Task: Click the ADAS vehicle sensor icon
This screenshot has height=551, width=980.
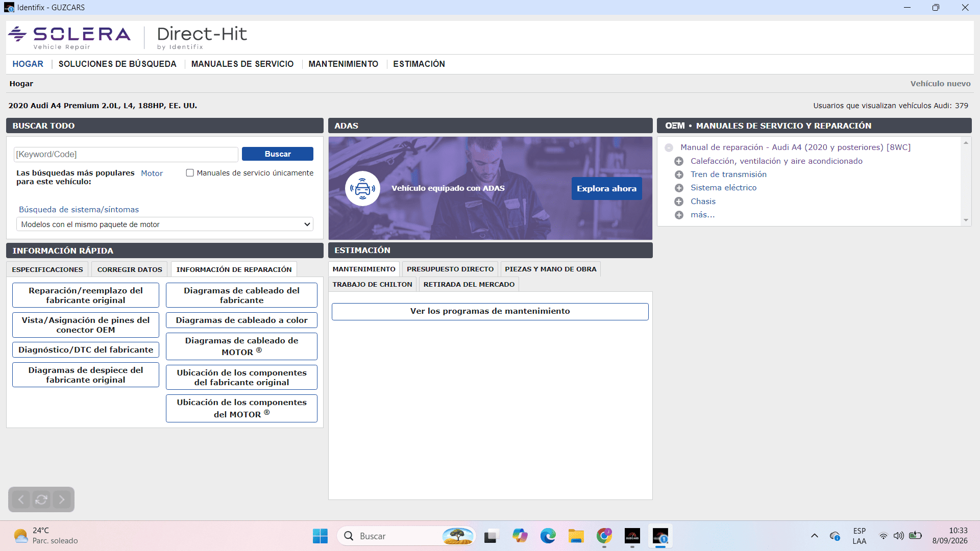Action: 362,188
